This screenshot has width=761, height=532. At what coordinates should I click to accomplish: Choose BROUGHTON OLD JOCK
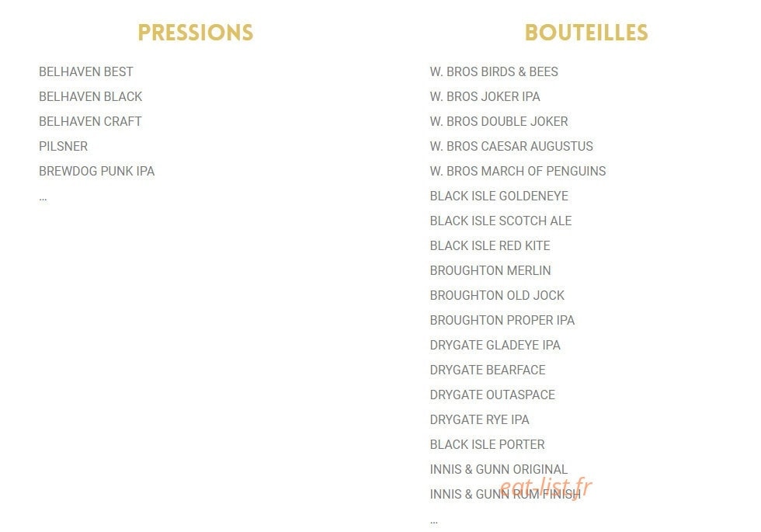(x=497, y=295)
